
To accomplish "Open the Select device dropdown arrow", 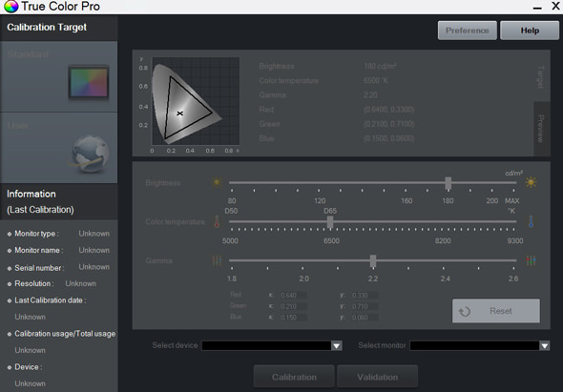I will [x=337, y=345].
